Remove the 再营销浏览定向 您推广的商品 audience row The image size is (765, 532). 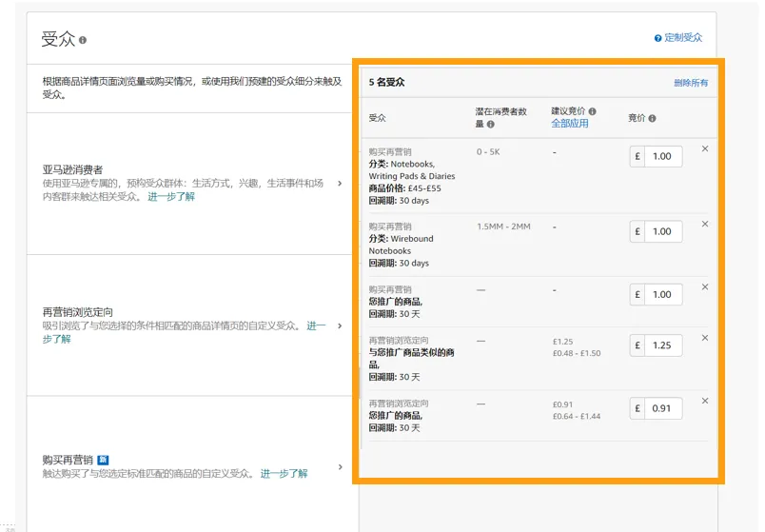pos(705,401)
